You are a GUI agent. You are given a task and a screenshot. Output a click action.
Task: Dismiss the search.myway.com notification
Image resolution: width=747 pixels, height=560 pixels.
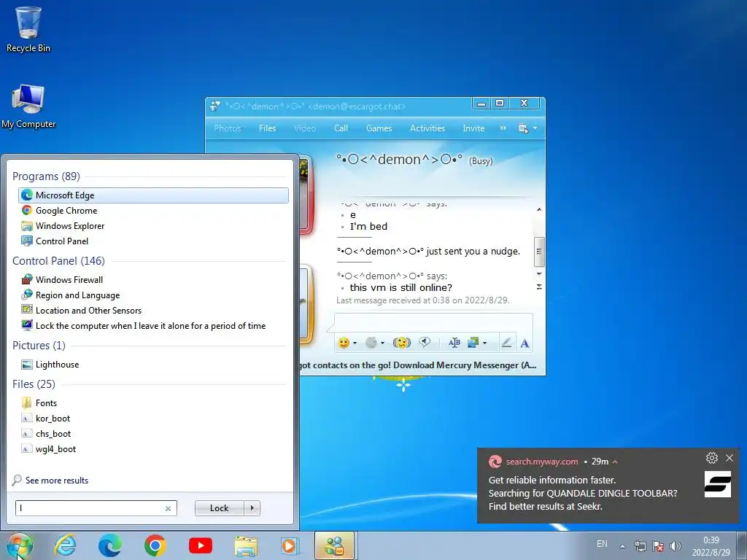pyautogui.click(x=729, y=458)
